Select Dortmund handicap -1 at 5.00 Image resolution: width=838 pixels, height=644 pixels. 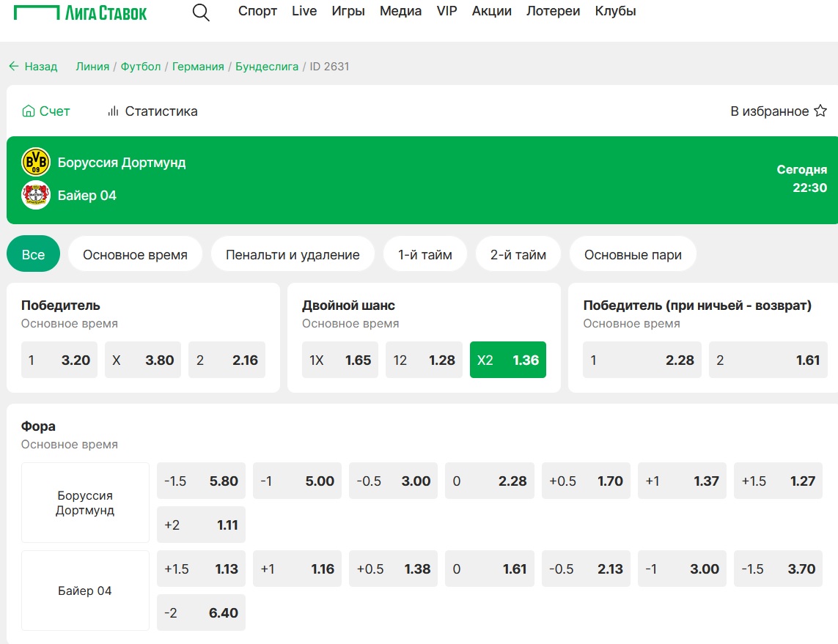[297, 481]
